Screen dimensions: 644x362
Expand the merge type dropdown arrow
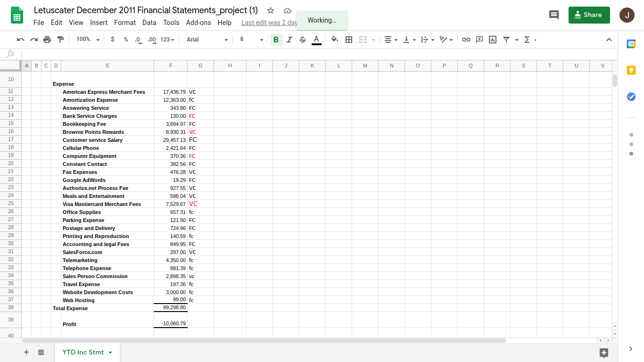[x=373, y=40]
